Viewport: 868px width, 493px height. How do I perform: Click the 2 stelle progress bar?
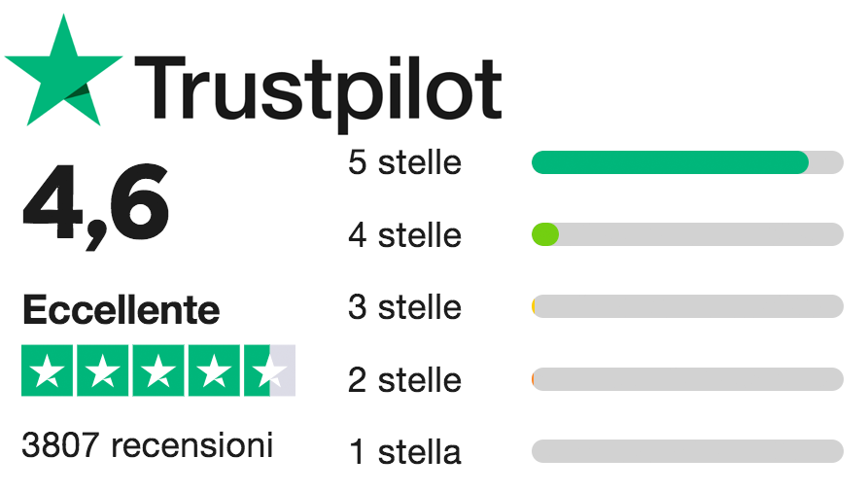coord(687,379)
